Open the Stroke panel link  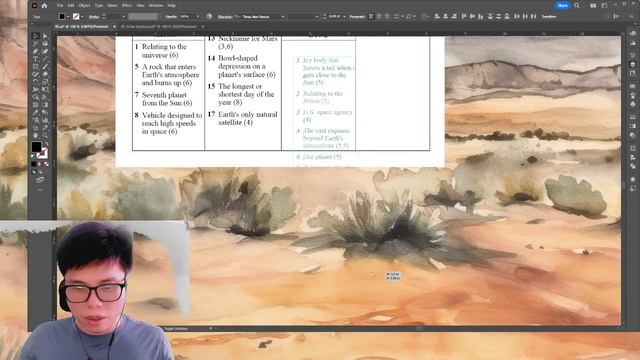pyautogui.click(x=94, y=17)
